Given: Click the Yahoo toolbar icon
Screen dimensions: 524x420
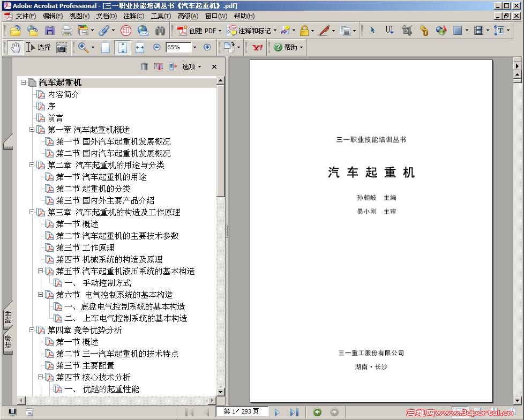Looking at the screenshot, I should click(257, 48).
